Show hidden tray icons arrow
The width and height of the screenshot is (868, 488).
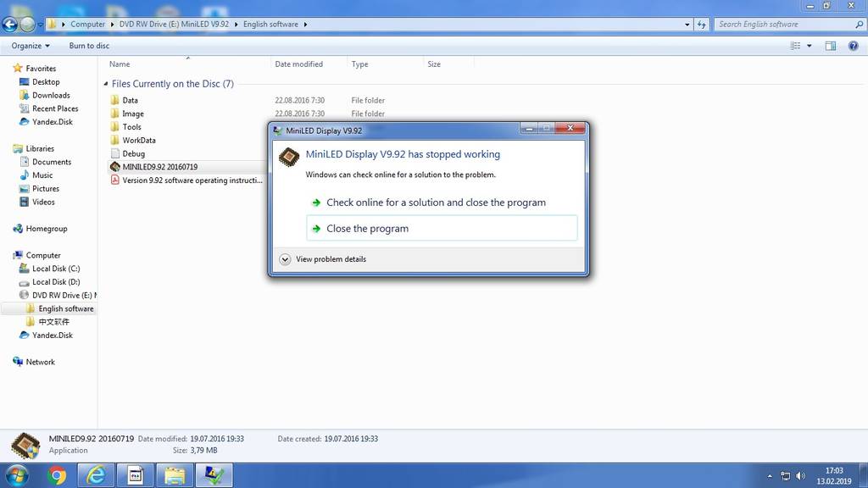(770, 476)
